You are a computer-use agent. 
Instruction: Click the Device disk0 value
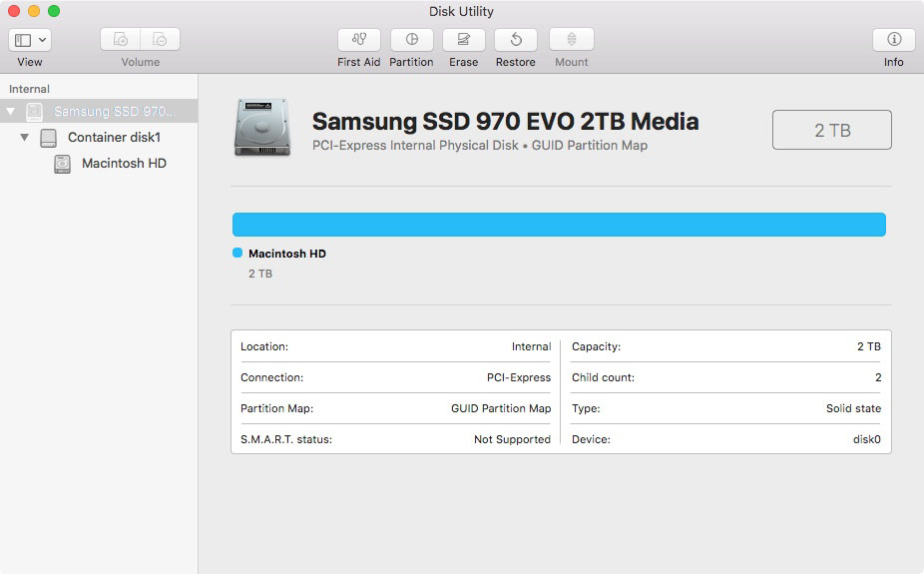(x=867, y=439)
